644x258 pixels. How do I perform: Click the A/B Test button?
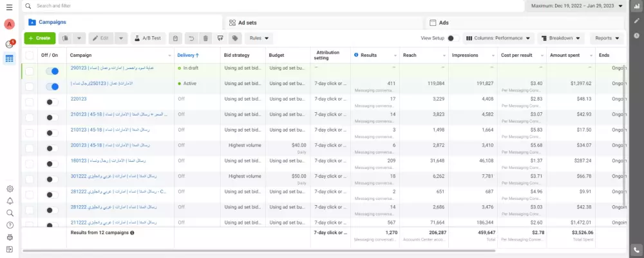[149, 38]
